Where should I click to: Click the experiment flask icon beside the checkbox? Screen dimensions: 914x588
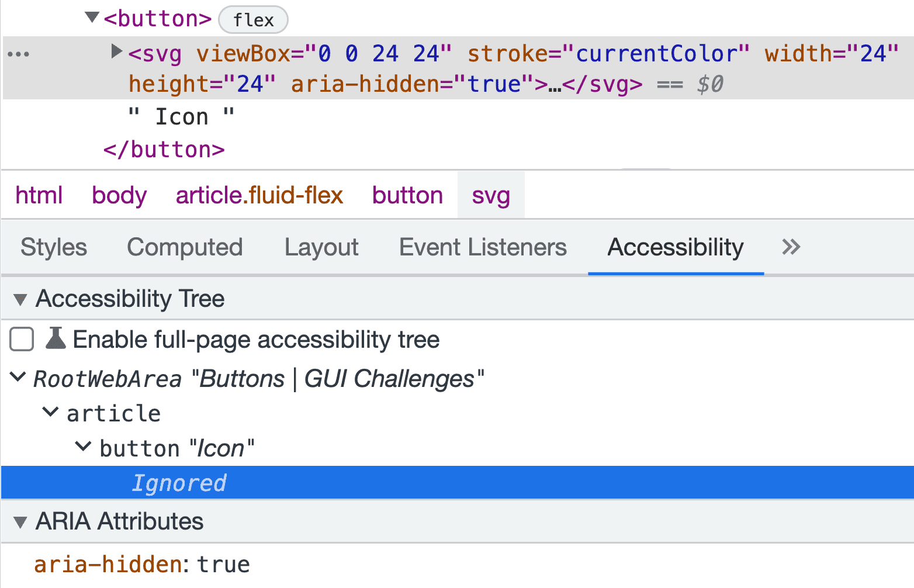[x=56, y=339]
